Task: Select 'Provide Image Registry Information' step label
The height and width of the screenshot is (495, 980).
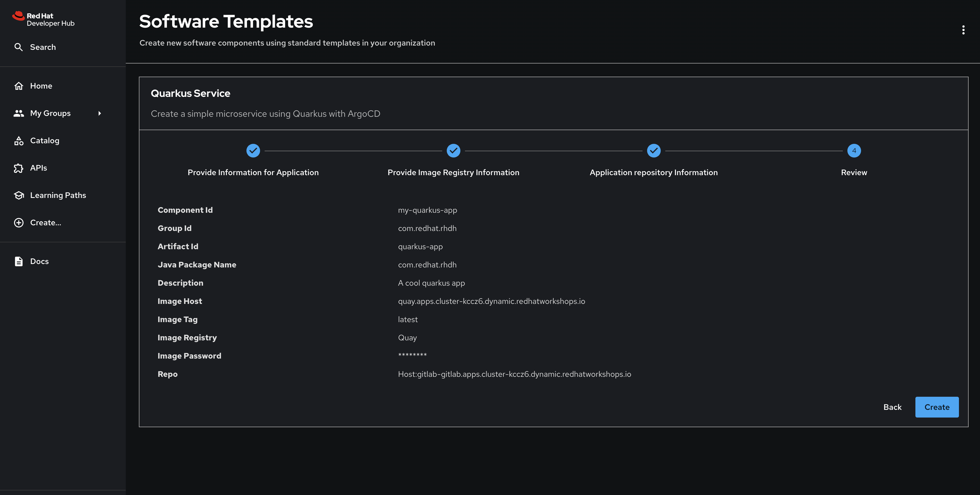Action: 454,173
